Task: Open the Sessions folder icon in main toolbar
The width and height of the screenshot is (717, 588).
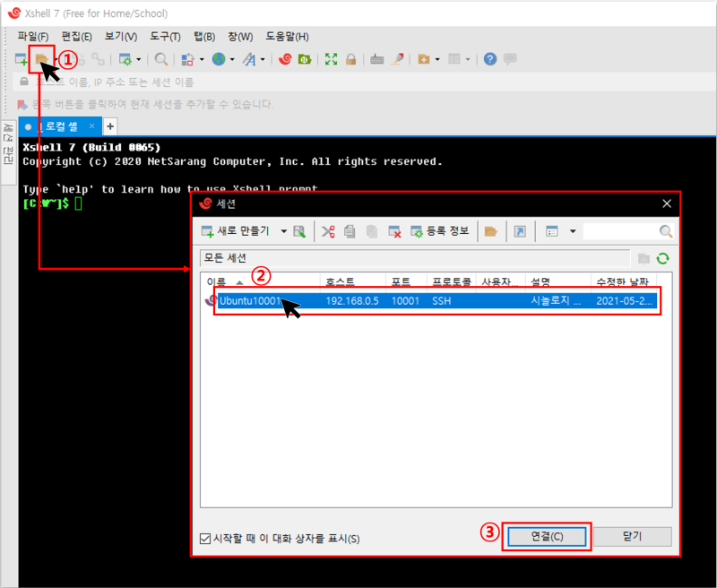Action: (x=41, y=59)
